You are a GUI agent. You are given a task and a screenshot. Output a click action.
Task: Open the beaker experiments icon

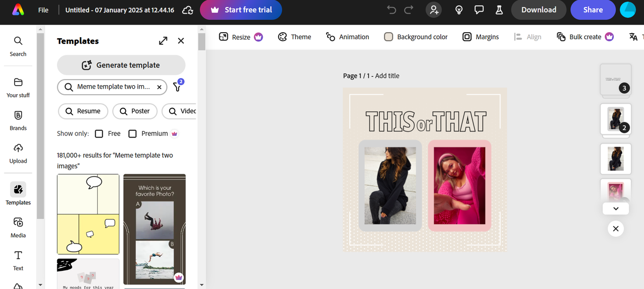(x=499, y=10)
